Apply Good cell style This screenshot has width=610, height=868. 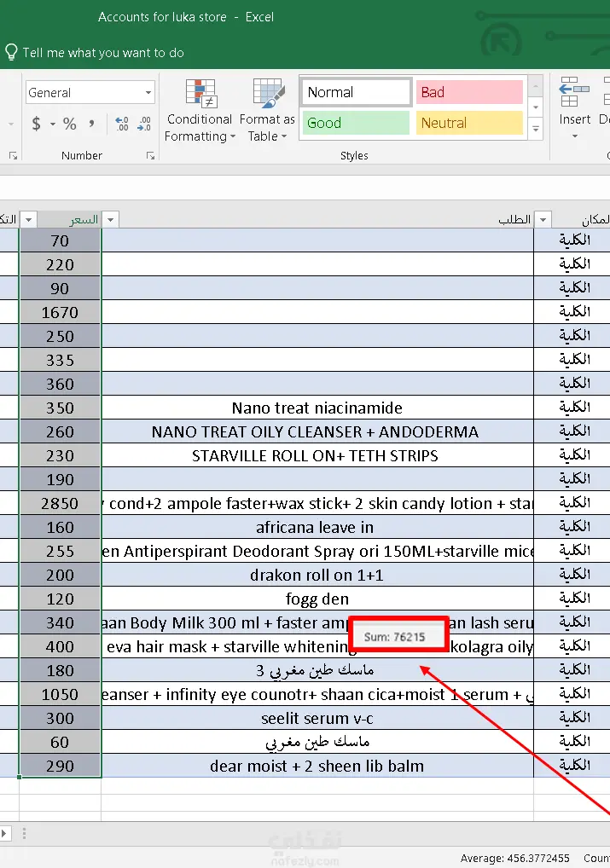coord(356,123)
